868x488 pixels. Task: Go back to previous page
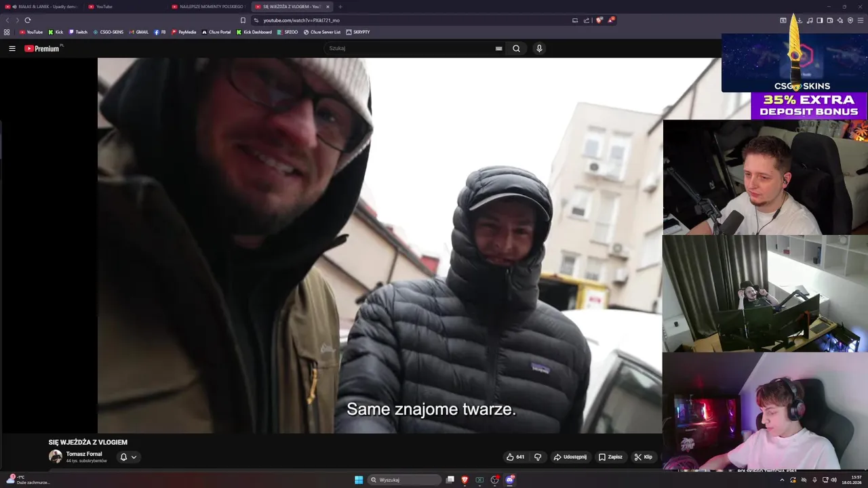(x=7, y=20)
